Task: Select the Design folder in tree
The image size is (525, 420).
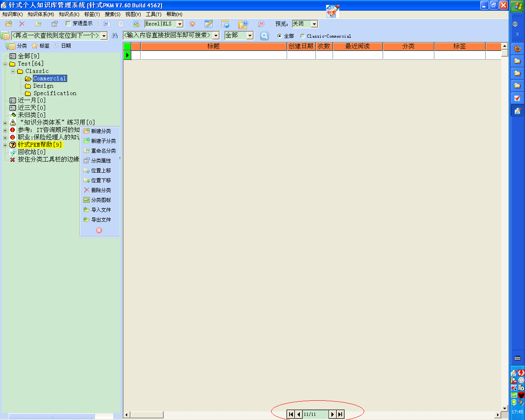Action: [43, 86]
